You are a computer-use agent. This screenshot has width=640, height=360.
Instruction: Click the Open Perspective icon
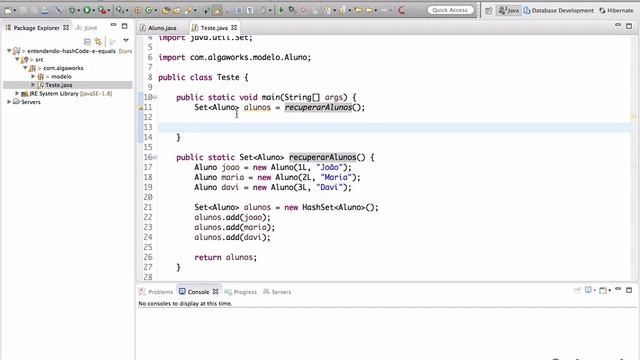pos(489,10)
